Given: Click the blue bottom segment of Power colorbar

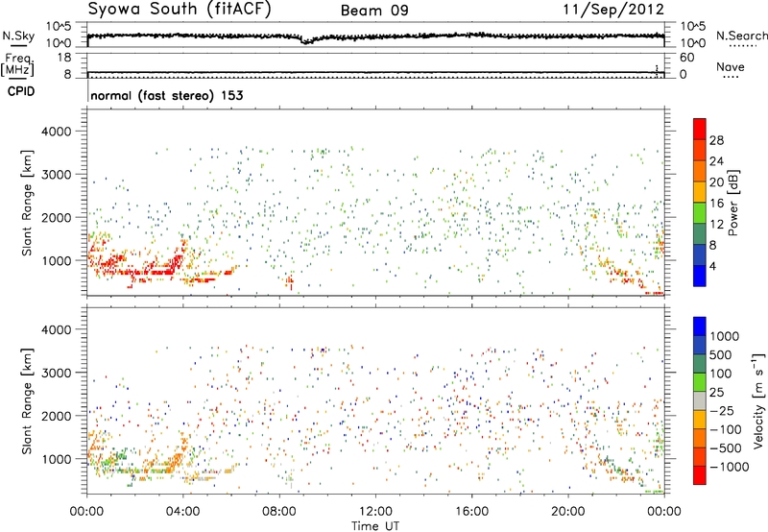Looking at the screenshot, I should click(x=700, y=276).
